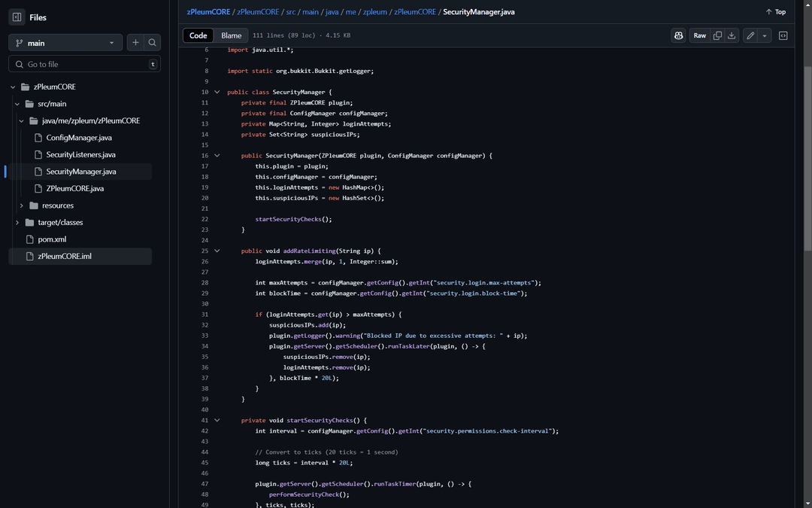Click the pom.xml file icon
Viewport: 812px width, 508px height.
pos(29,239)
